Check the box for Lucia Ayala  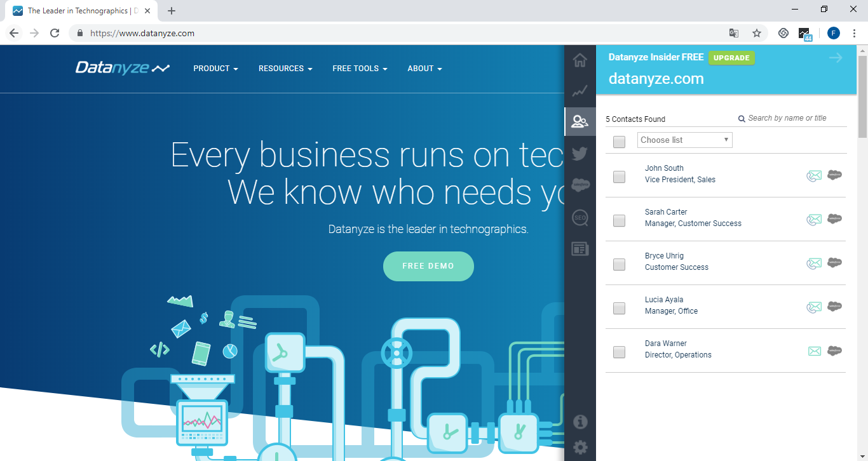619,308
